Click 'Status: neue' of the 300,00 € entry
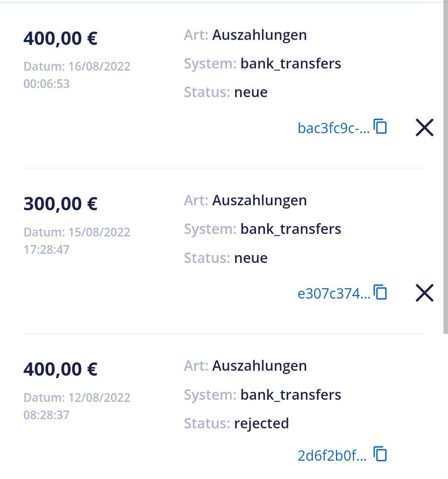Image resolution: width=448 pixels, height=479 pixels. tap(226, 258)
